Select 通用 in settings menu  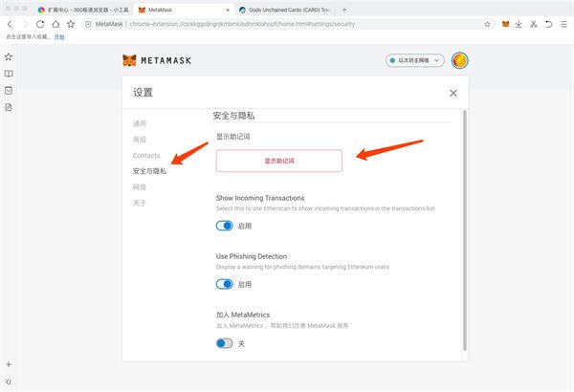click(140, 123)
